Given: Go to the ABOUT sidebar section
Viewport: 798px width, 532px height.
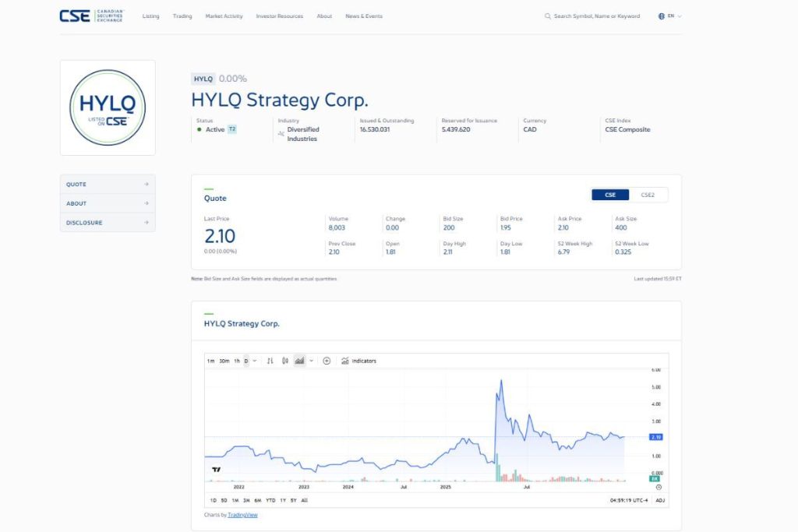Looking at the screenshot, I should point(108,203).
